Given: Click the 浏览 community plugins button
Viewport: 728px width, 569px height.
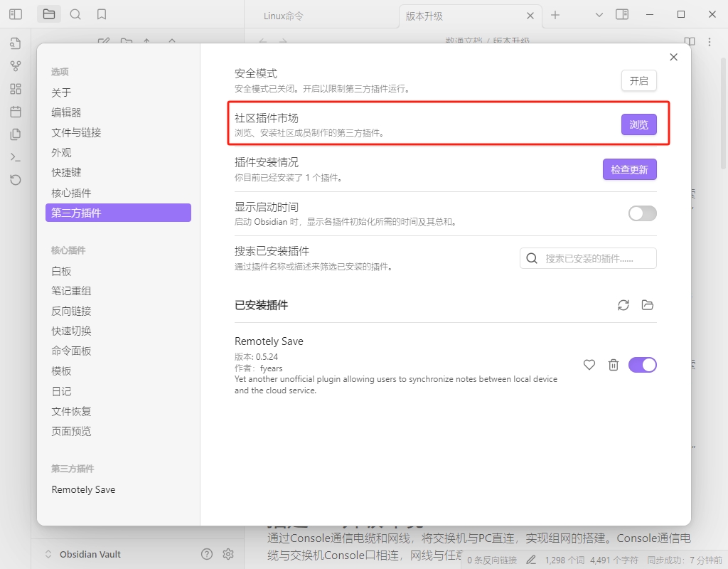Looking at the screenshot, I should pos(638,125).
